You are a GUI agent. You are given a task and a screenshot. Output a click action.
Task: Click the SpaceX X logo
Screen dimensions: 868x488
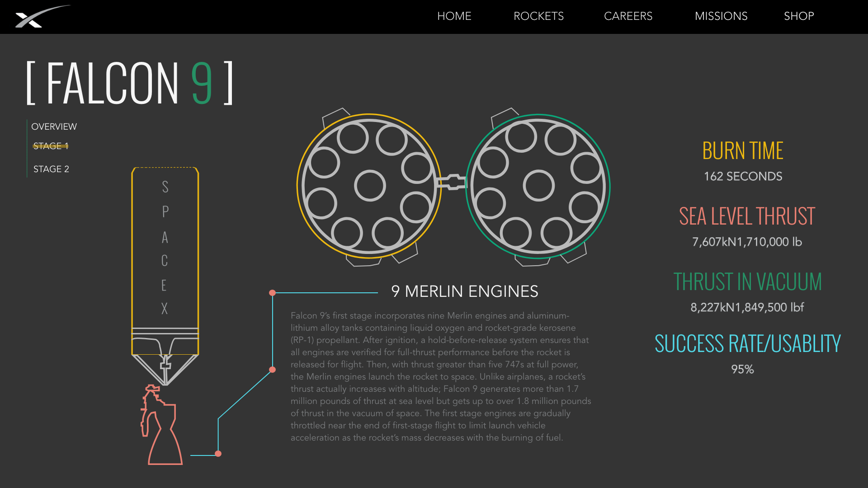[42, 17]
